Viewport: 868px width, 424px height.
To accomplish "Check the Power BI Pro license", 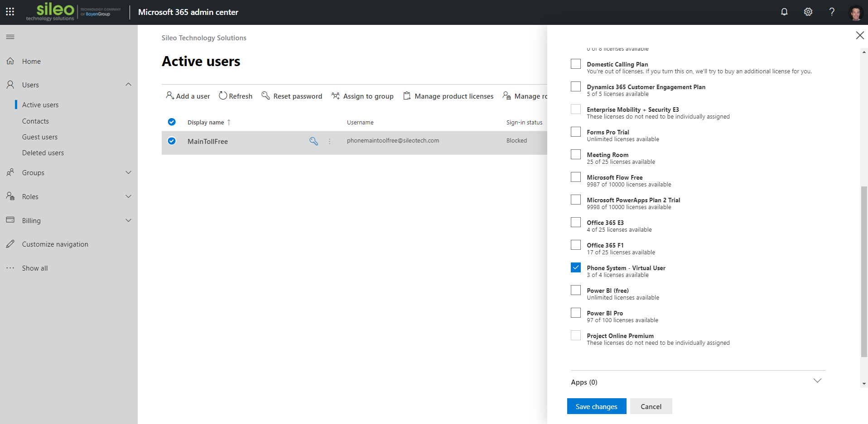I will (575, 313).
